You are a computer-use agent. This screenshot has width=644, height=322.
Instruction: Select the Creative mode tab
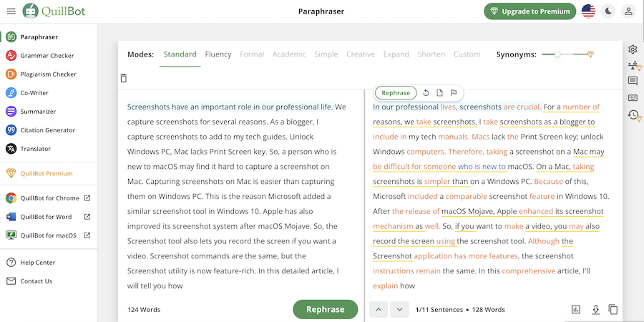(x=361, y=54)
